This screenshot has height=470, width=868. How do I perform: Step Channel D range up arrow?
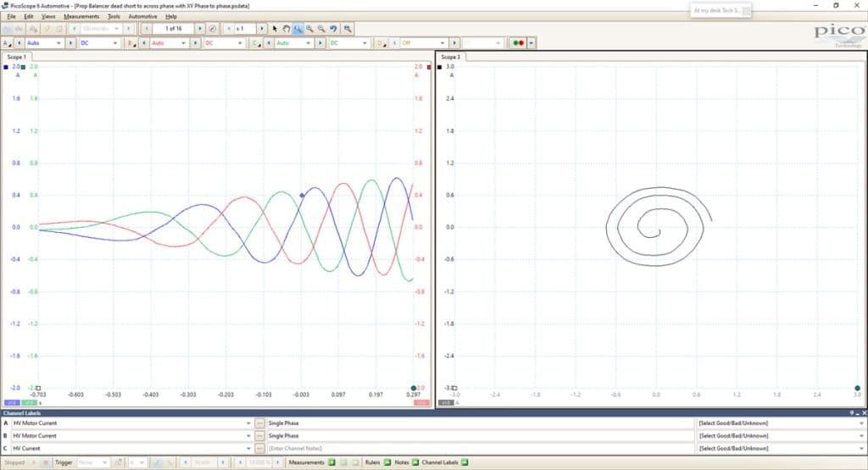click(454, 43)
